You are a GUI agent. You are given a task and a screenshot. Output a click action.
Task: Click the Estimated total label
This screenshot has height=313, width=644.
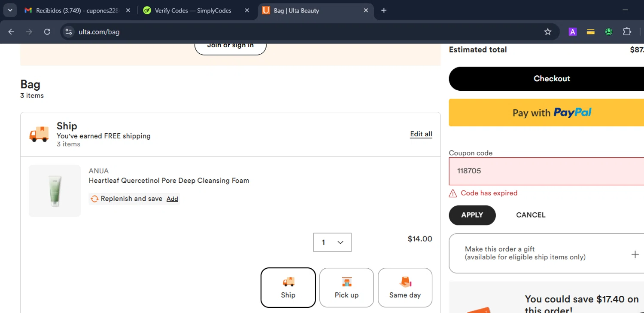pos(478,50)
